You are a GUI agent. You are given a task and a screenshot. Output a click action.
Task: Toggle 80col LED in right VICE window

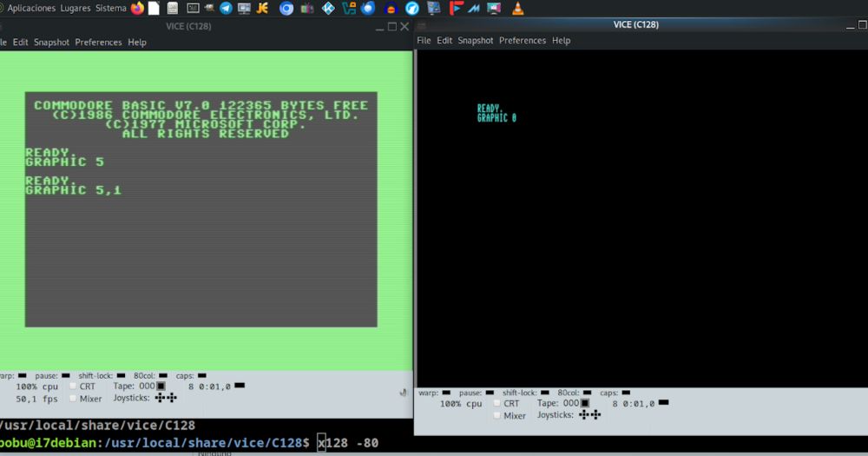587,393
